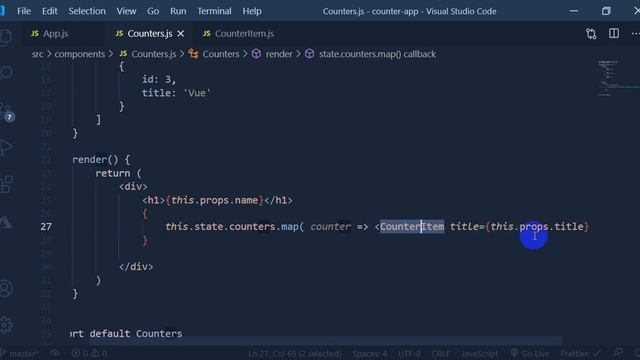The image size is (640, 360).
Task: Click the 'counter' arrow function parameter
Action: [x=330, y=227]
